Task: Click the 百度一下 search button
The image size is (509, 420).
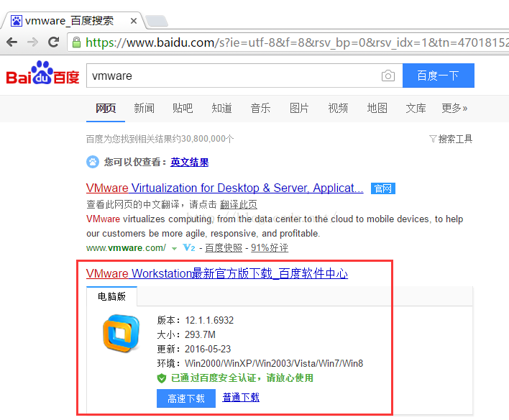Action: [x=439, y=76]
